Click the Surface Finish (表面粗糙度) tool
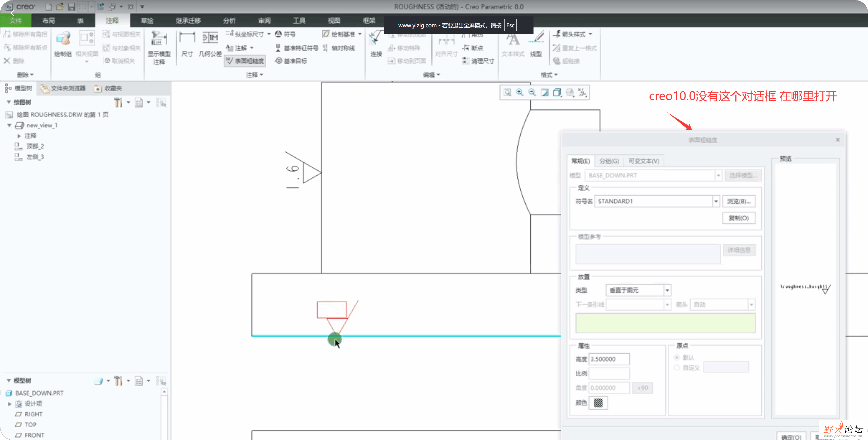 click(245, 61)
